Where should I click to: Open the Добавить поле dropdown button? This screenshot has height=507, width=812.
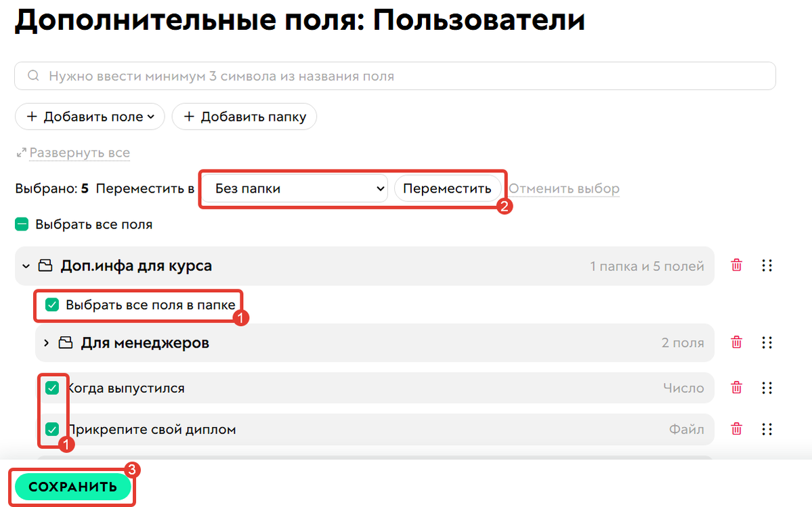[90, 117]
